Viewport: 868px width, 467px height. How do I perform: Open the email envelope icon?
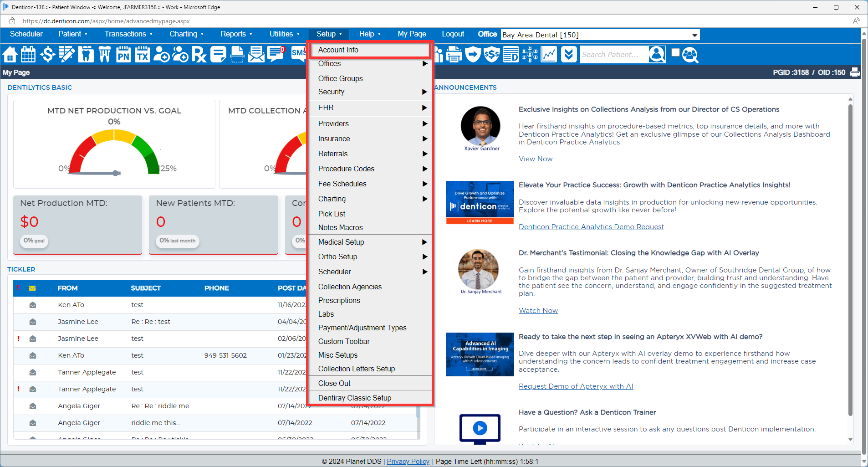(x=256, y=55)
